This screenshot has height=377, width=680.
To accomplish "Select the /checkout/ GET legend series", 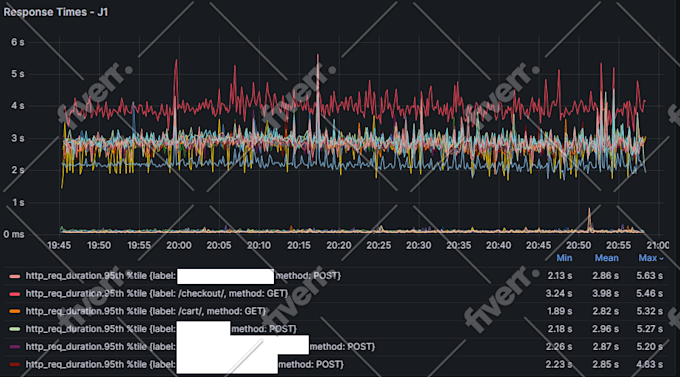I will point(157,294).
